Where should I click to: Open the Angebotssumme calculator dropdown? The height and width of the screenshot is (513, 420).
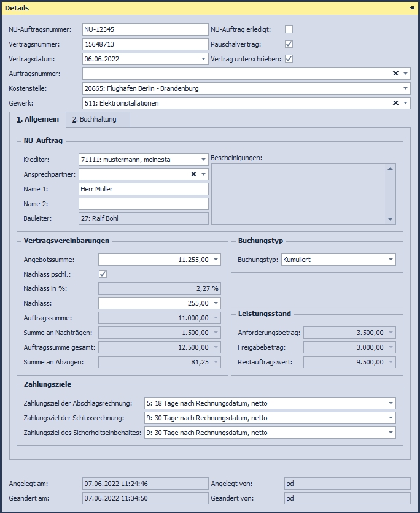[x=215, y=260]
